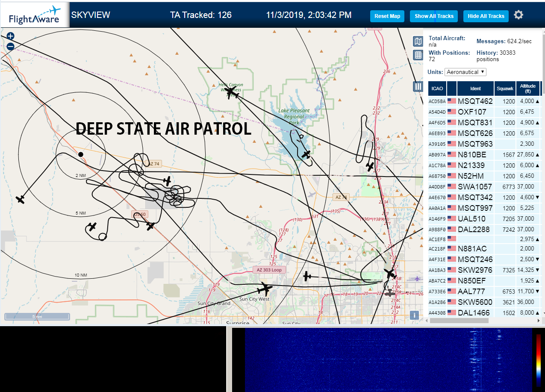The height and width of the screenshot is (392, 545).
Task: Select the brown aircraft icon near exit 215A
Action: click(389, 293)
